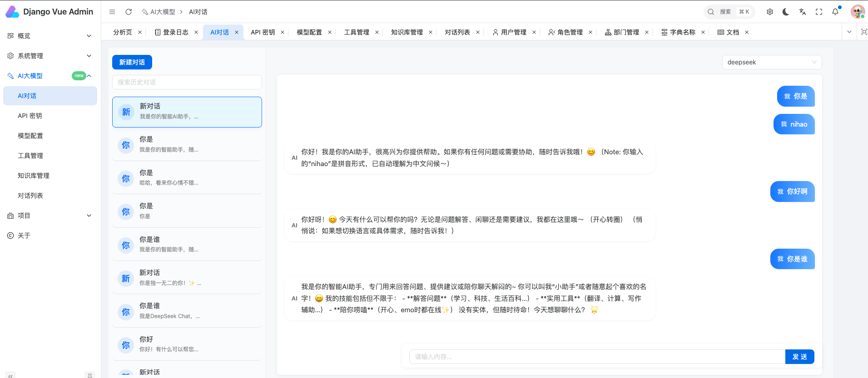Collapse the sidebar with double-arrow icon
868x378 pixels.
(x=10, y=375)
